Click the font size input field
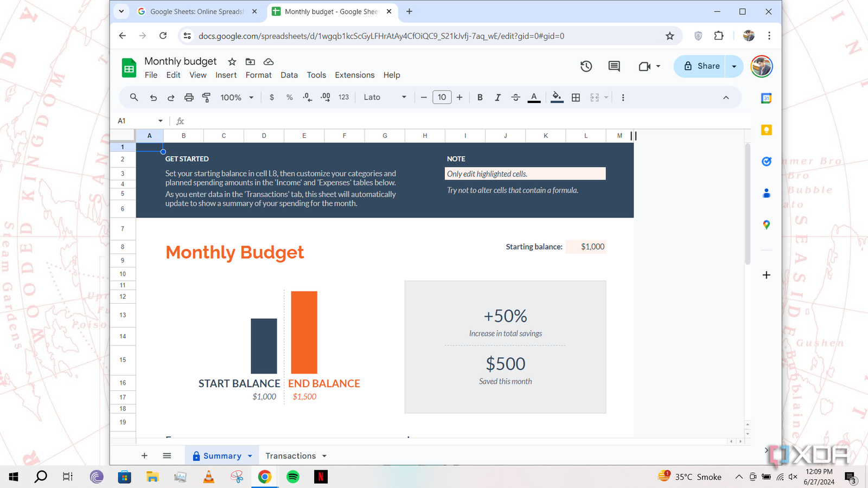This screenshot has height=488, width=868. (442, 98)
